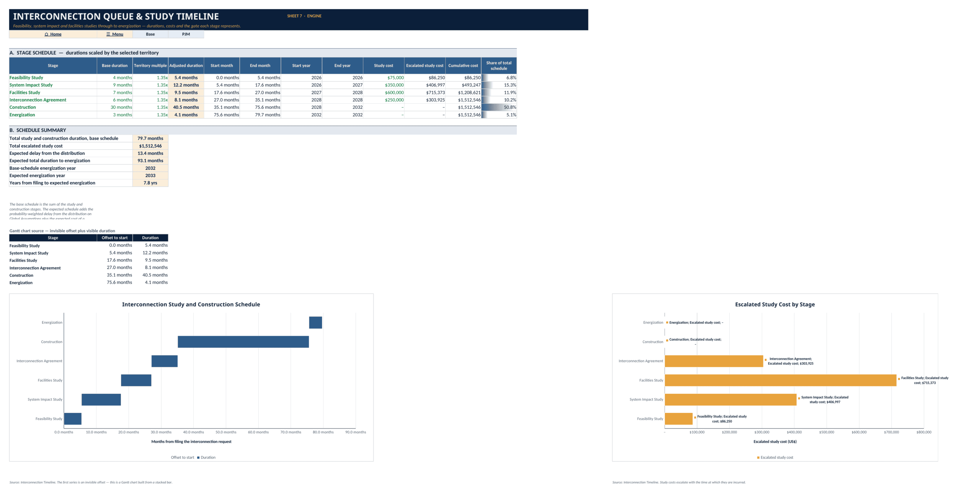Select the Interconnection Study and Construction Schedule title
The height and width of the screenshot is (497, 980).
191,305
